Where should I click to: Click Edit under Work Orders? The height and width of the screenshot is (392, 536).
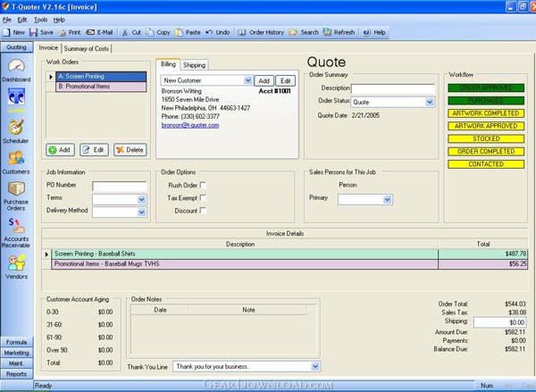pos(94,150)
